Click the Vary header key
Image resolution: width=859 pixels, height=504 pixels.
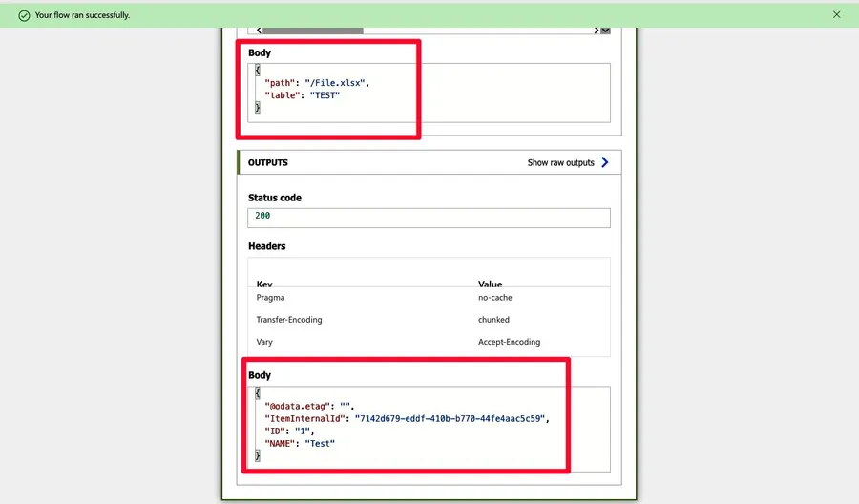(264, 342)
